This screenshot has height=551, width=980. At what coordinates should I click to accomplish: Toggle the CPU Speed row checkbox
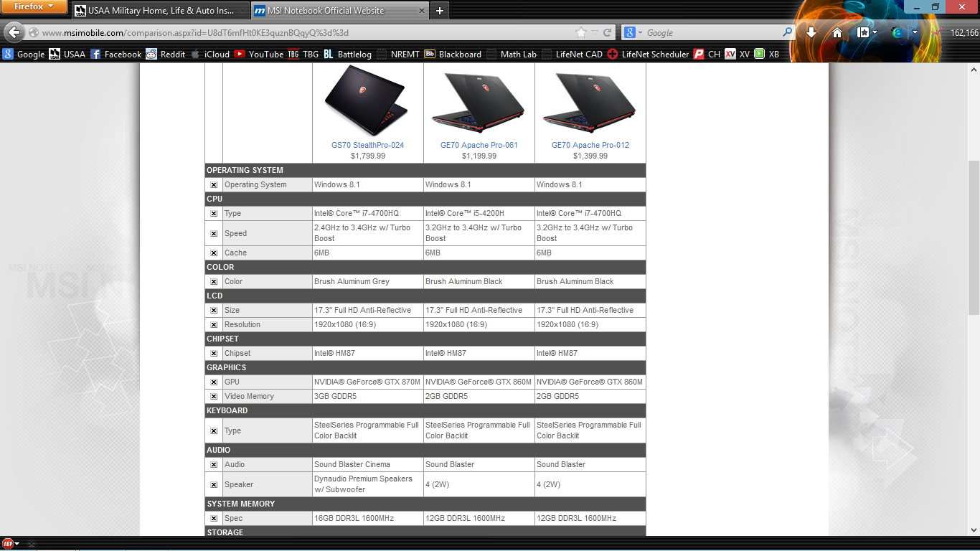(x=214, y=233)
